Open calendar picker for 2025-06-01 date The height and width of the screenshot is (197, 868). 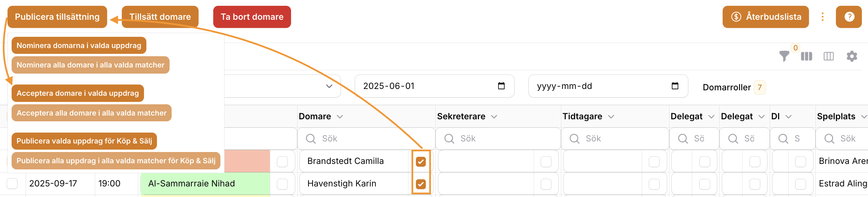[501, 86]
